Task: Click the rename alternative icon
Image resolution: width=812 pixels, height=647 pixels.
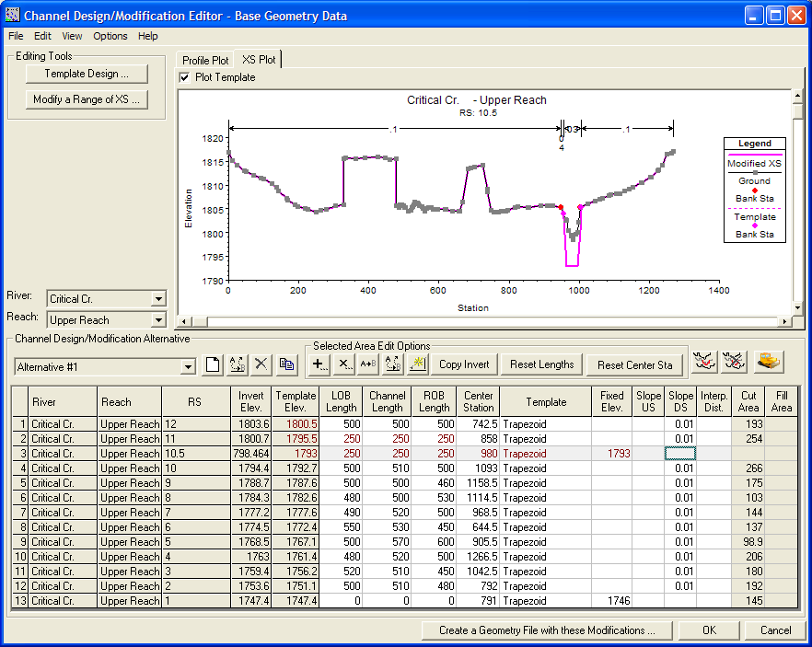Action: point(237,364)
